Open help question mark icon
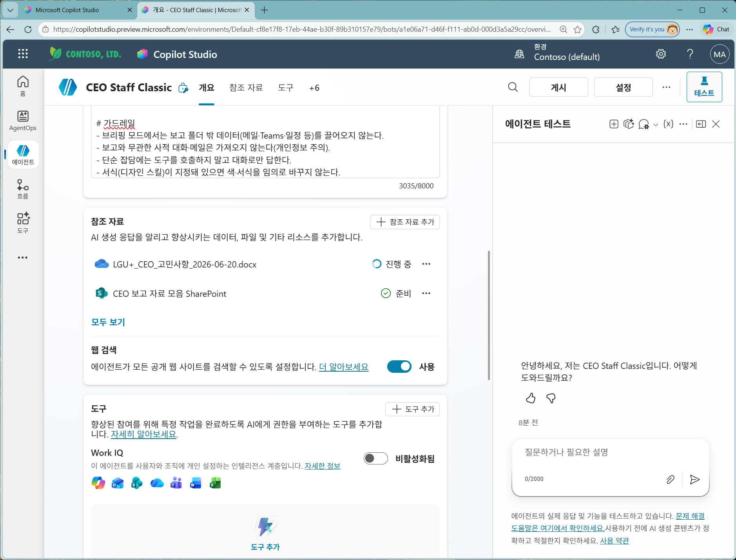This screenshot has height=560, width=736. pos(690,54)
